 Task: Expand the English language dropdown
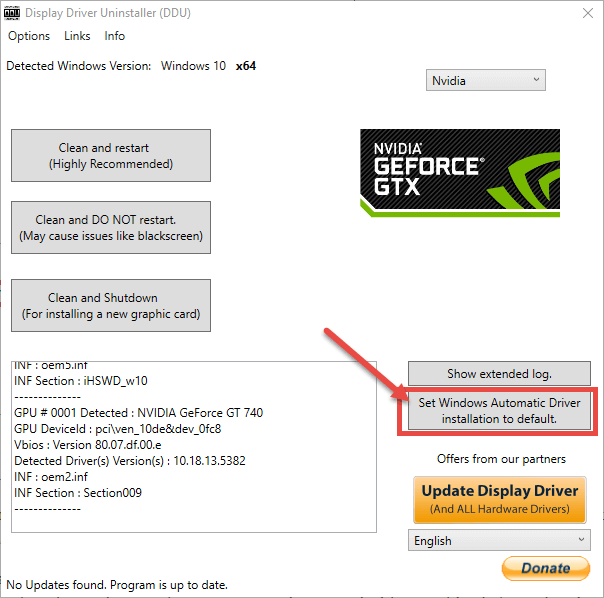tap(499, 540)
